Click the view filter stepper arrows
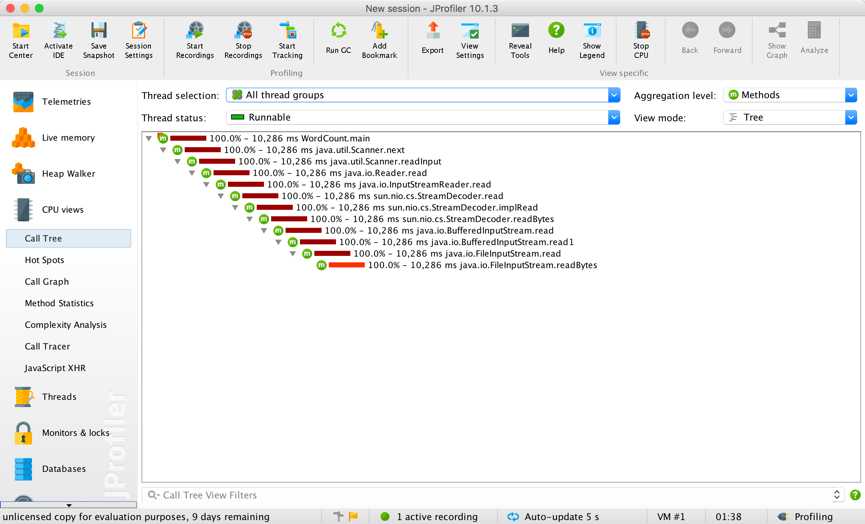The height and width of the screenshot is (524, 865). [837, 495]
